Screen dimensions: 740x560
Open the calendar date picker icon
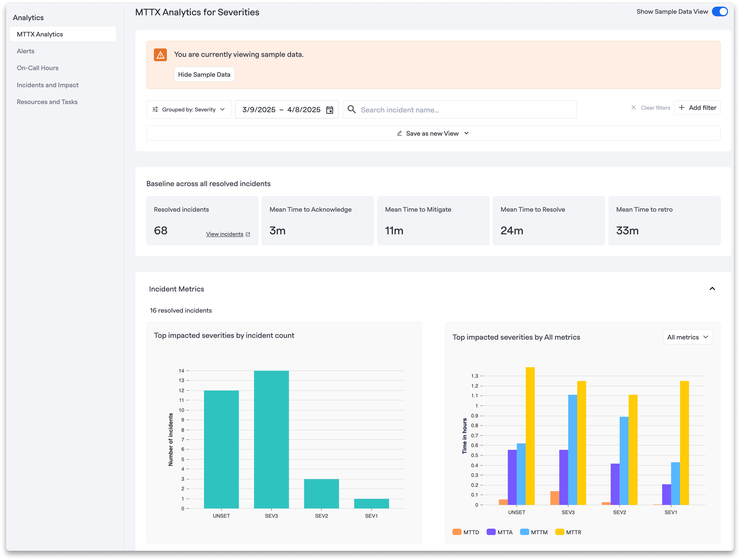point(329,110)
